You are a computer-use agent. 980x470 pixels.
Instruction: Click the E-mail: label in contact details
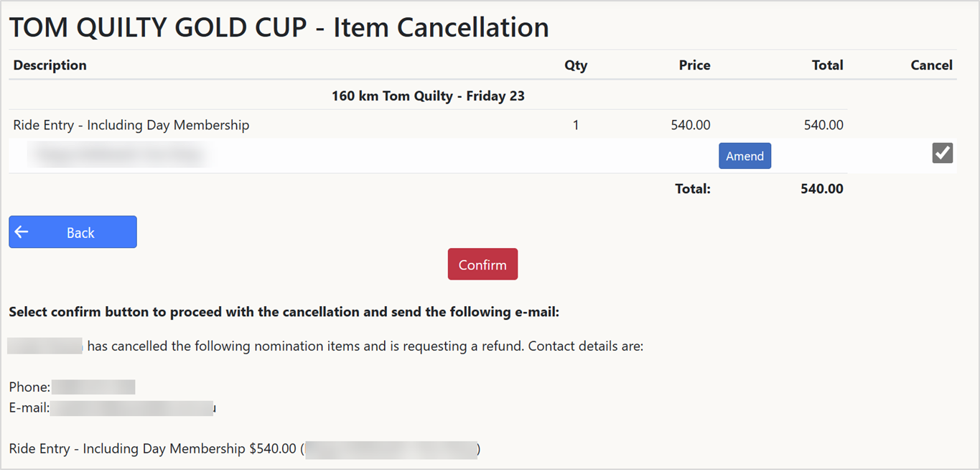coord(29,408)
